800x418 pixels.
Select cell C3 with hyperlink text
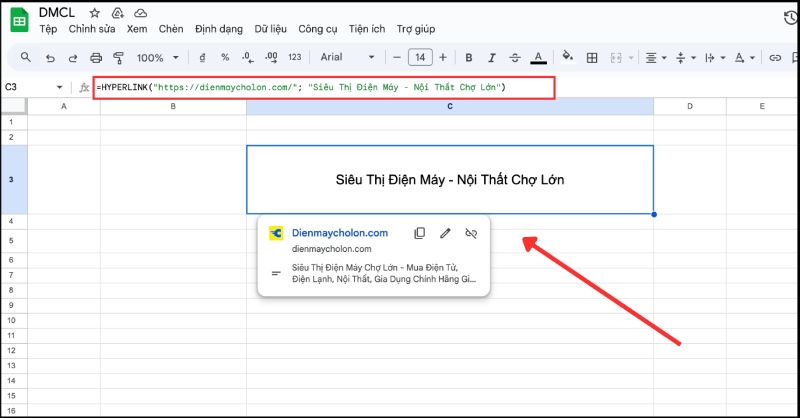click(449, 180)
